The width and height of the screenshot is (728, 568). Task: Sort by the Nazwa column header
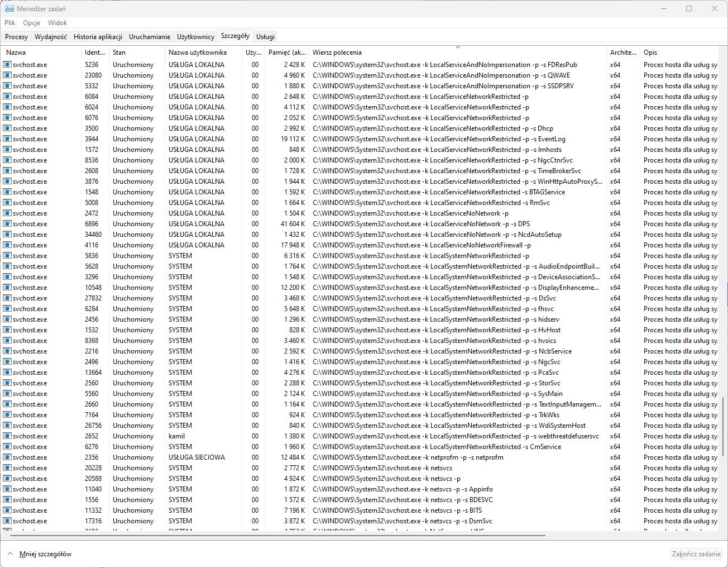[x=42, y=52]
